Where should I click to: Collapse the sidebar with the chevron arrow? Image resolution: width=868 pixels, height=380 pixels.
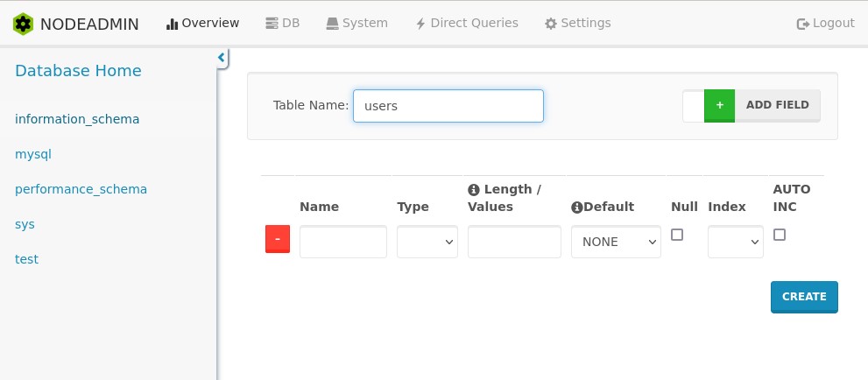(x=222, y=58)
